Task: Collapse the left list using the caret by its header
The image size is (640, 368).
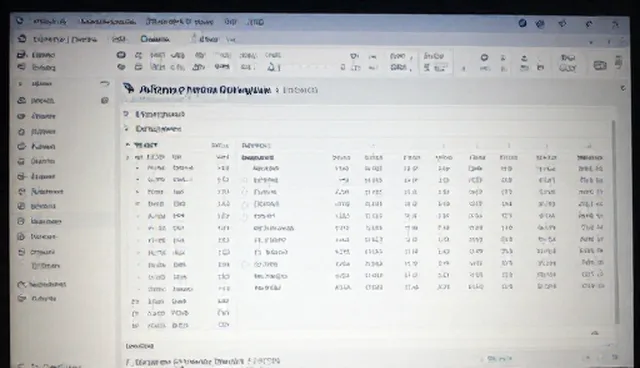Action: 128,145
